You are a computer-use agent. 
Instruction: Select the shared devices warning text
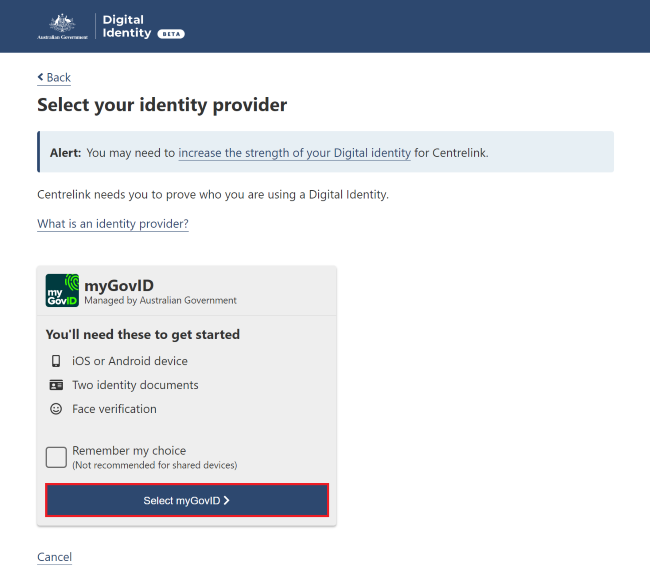[x=155, y=465]
